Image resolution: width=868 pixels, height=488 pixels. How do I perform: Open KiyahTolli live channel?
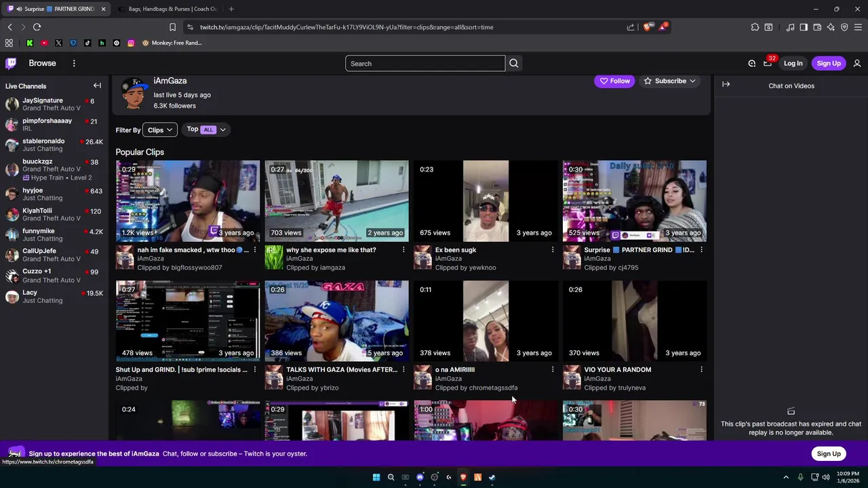(x=54, y=214)
